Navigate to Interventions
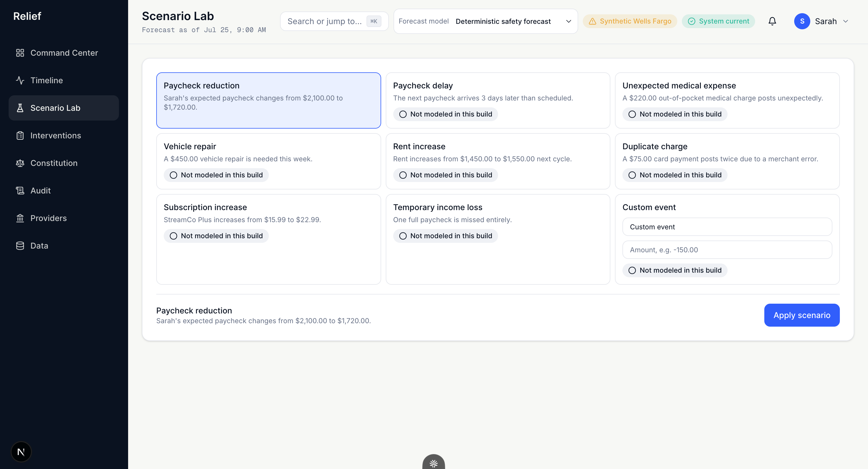The height and width of the screenshot is (469, 868). (64, 136)
